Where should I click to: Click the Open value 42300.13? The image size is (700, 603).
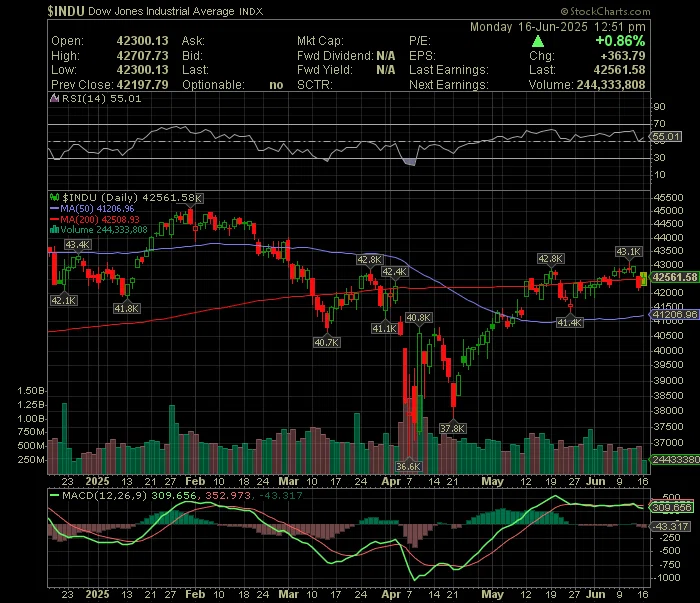142,41
